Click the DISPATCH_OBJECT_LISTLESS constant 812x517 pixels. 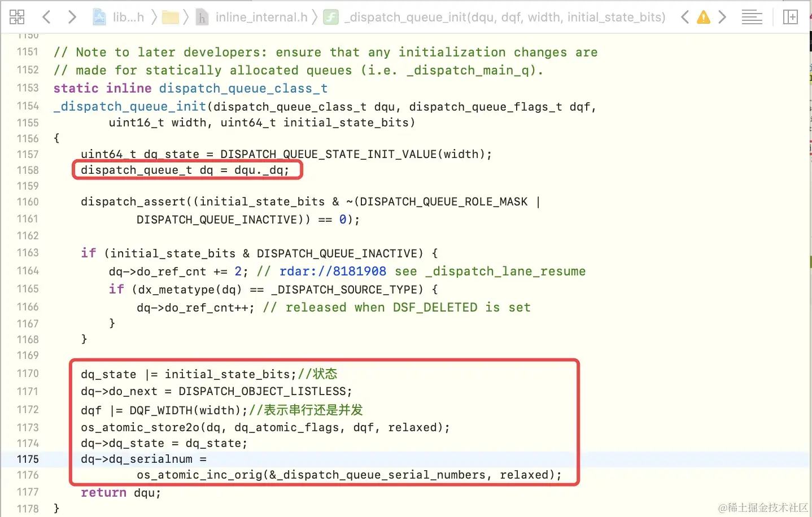[262, 391]
